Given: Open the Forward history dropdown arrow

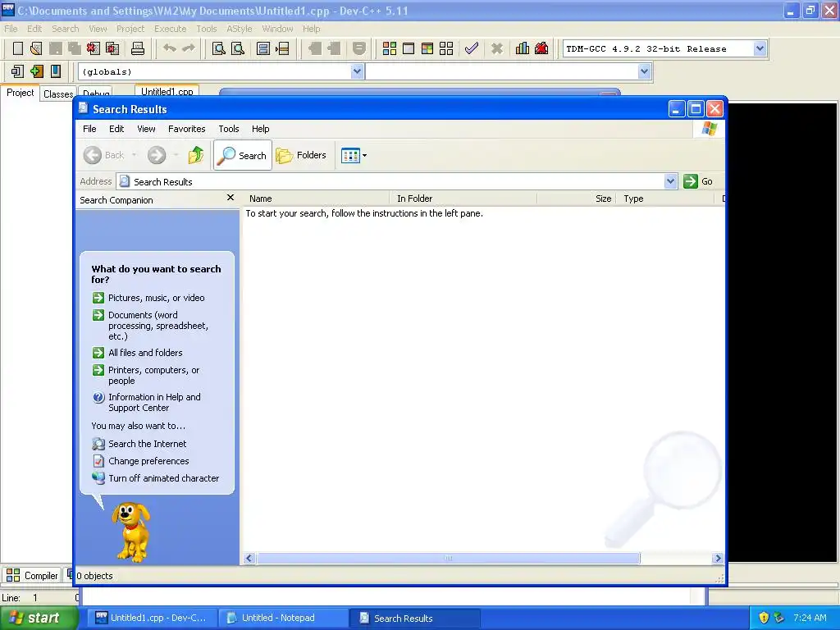Looking at the screenshot, I should pos(176,155).
